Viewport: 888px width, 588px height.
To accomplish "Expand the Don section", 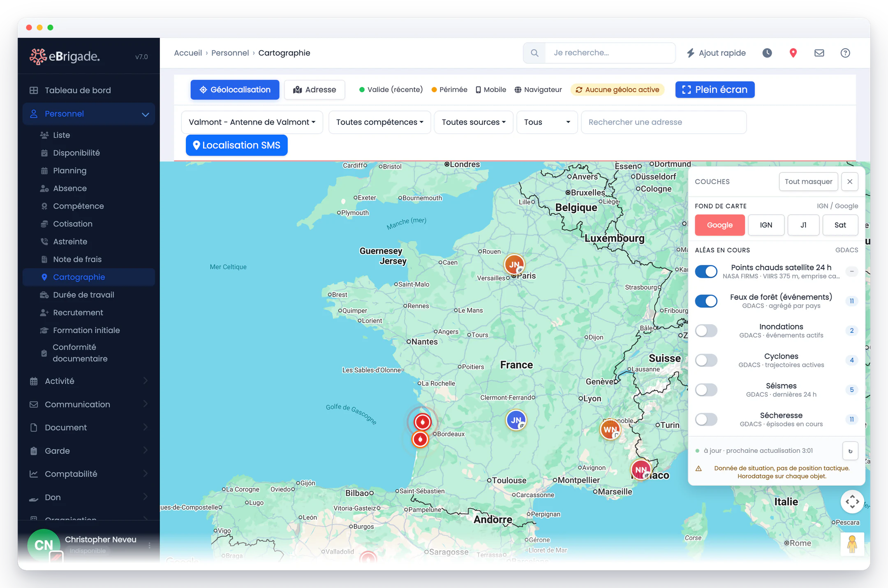I will 89,497.
